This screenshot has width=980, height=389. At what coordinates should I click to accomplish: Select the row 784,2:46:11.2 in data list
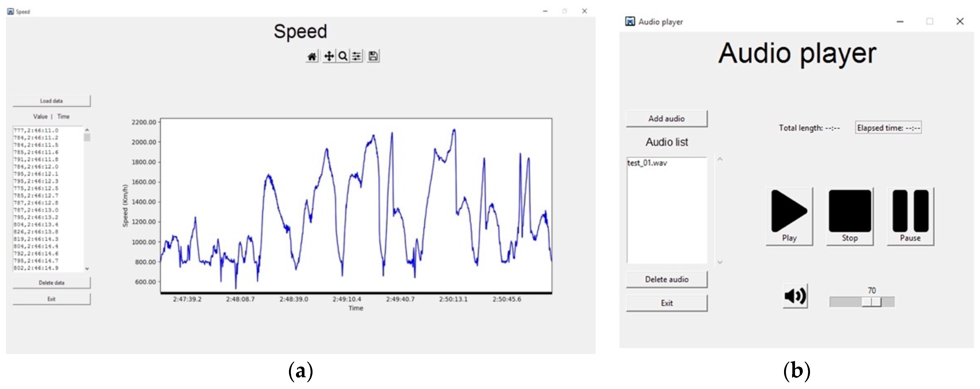click(36, 138)
